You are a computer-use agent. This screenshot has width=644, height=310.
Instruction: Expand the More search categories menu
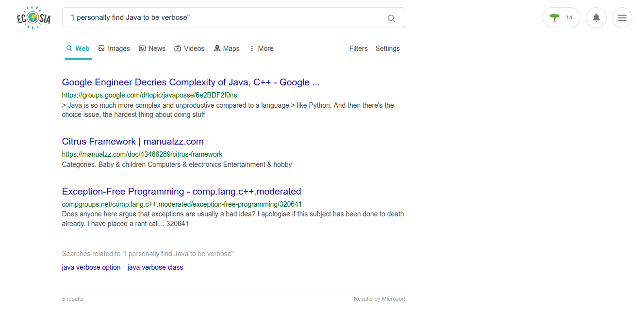coord(261,49)
